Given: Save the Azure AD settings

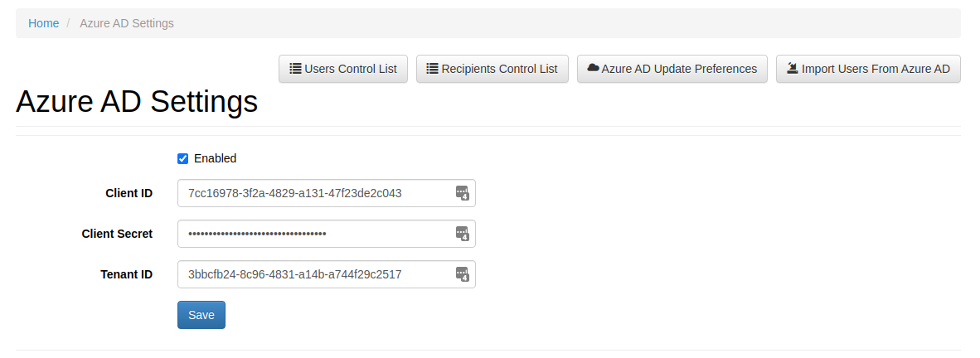Looking at the screenshot, I should point(201,315).
